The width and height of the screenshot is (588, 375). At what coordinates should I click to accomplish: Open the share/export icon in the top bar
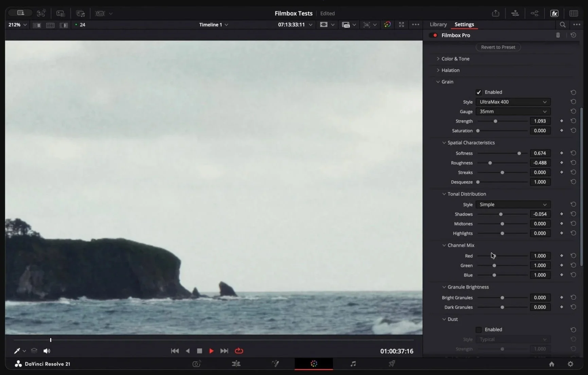[496, 13]
